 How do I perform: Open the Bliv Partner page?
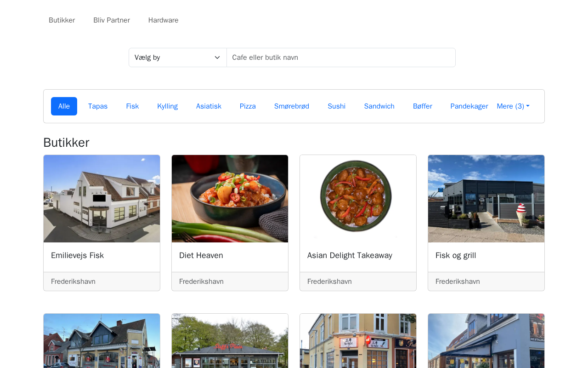coord(112,20)
